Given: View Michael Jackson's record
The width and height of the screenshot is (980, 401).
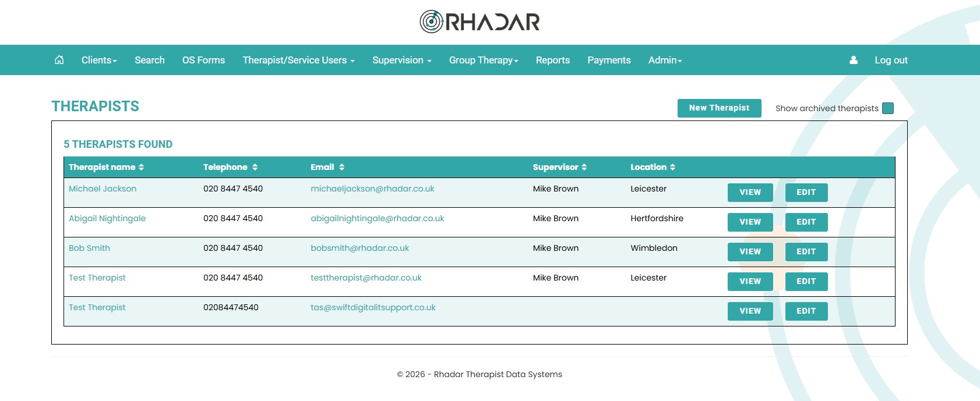Looking at the screenshot, I should coord(750,193).
